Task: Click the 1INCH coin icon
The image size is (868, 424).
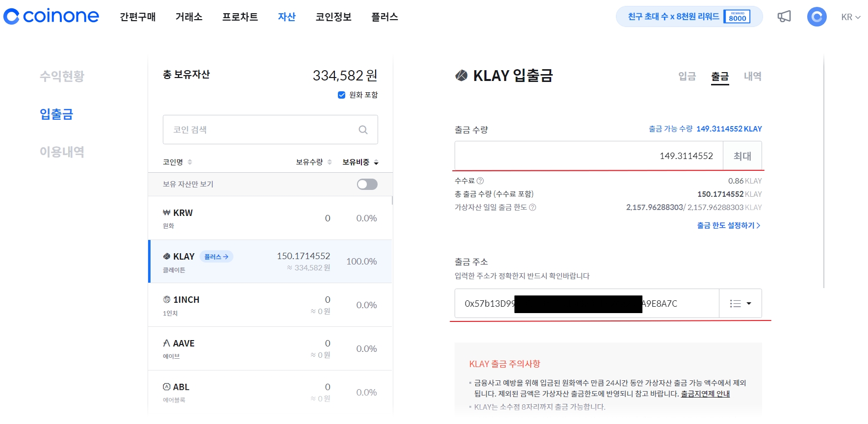Action: (167, 299)
